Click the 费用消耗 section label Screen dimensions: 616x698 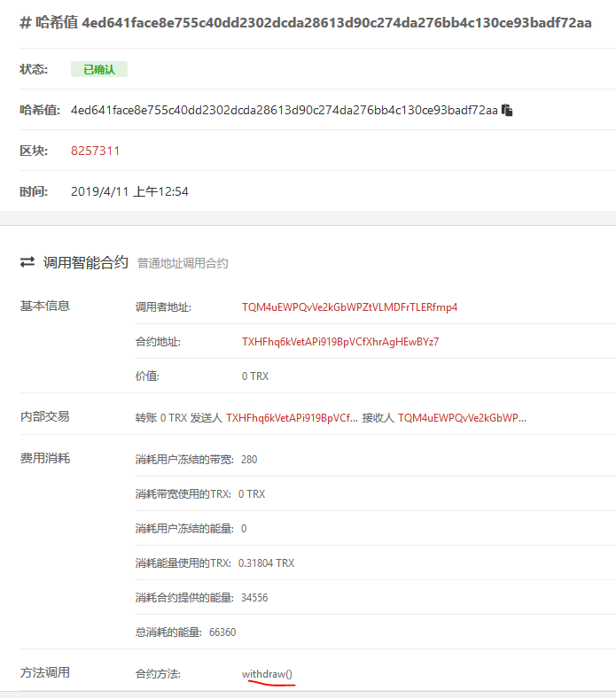45,458
